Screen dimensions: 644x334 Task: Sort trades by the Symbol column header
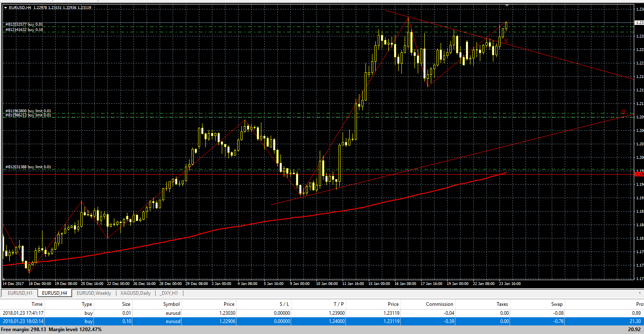tap(157, 304)
